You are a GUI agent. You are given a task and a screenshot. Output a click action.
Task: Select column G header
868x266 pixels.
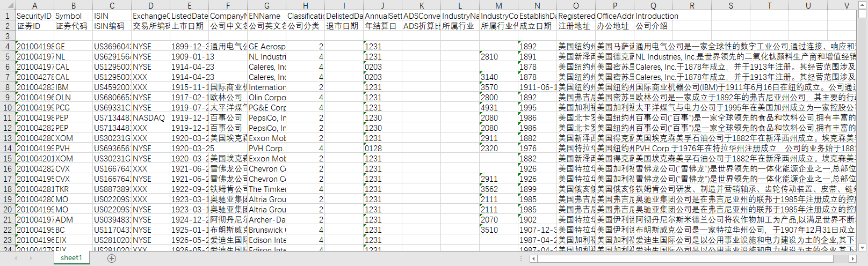[x=266, y=5]
